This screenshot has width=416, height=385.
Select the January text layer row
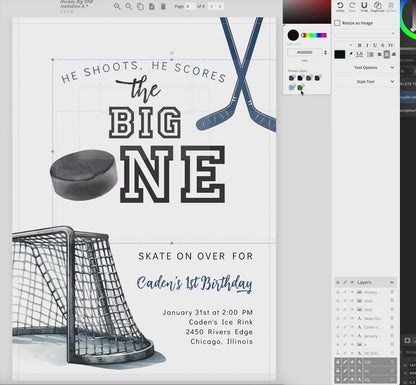pyautogui.click(x=366, y=336)
